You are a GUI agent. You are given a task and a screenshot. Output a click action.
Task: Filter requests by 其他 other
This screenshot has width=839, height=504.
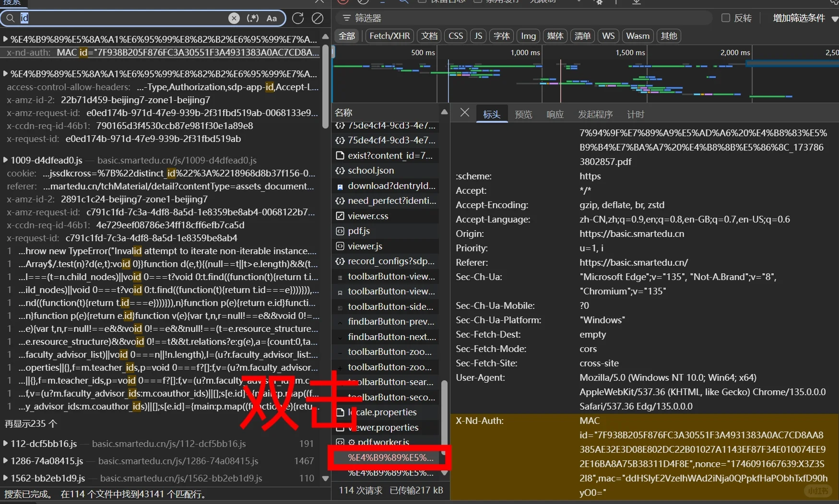click(669, 36)
